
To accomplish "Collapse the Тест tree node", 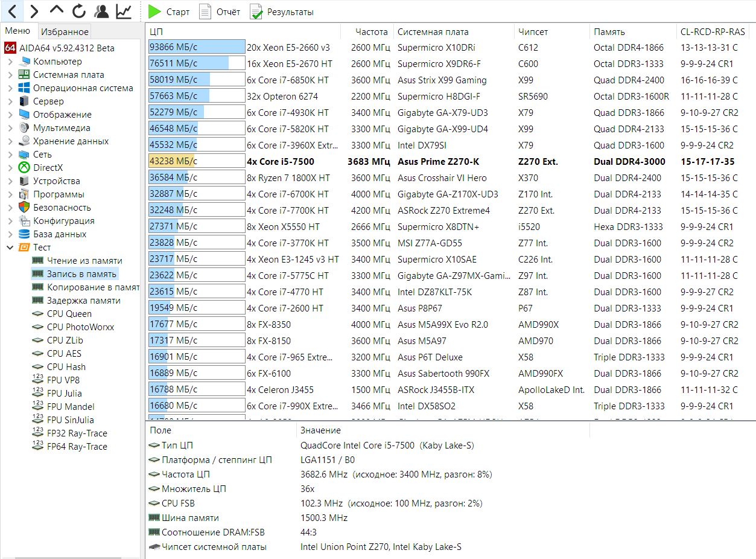I will click(x=10, y=248).
